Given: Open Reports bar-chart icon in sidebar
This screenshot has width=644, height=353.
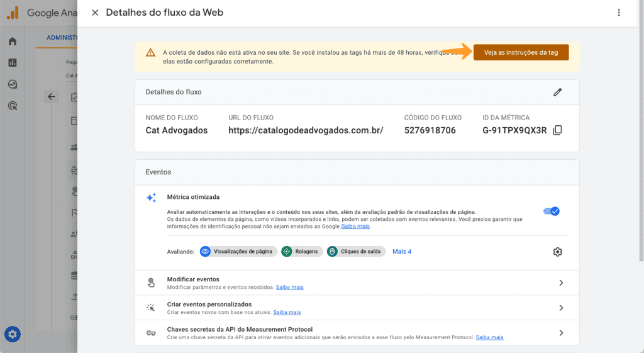Looking at the screenshot, I should 13,62.
